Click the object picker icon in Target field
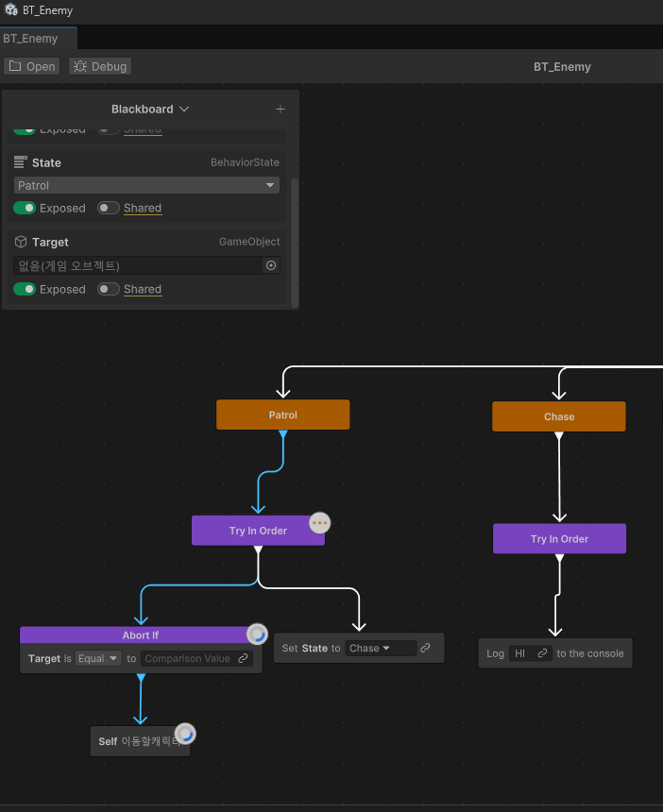The width and height of the screenshot is (663, 812). click(271, 265)
